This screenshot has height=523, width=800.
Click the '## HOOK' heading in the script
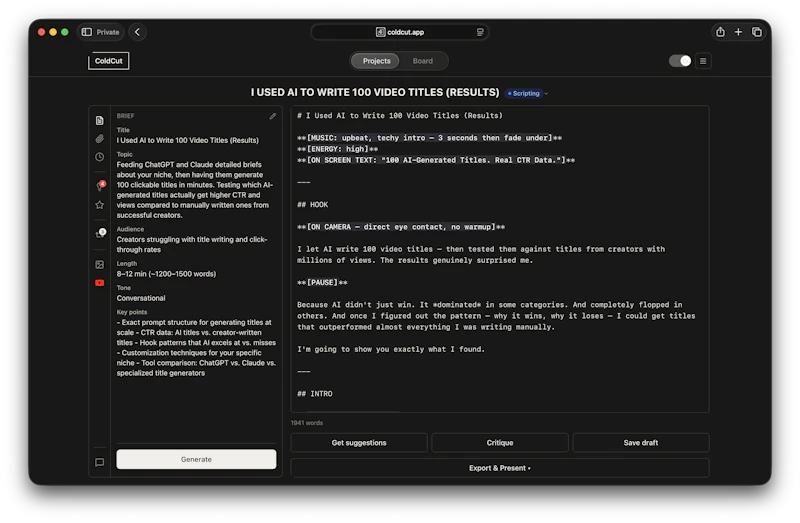[x=313, y=205]
